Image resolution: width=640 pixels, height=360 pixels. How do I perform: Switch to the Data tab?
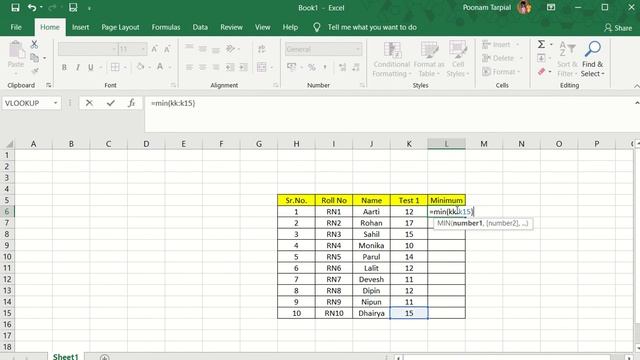point(200,27)
